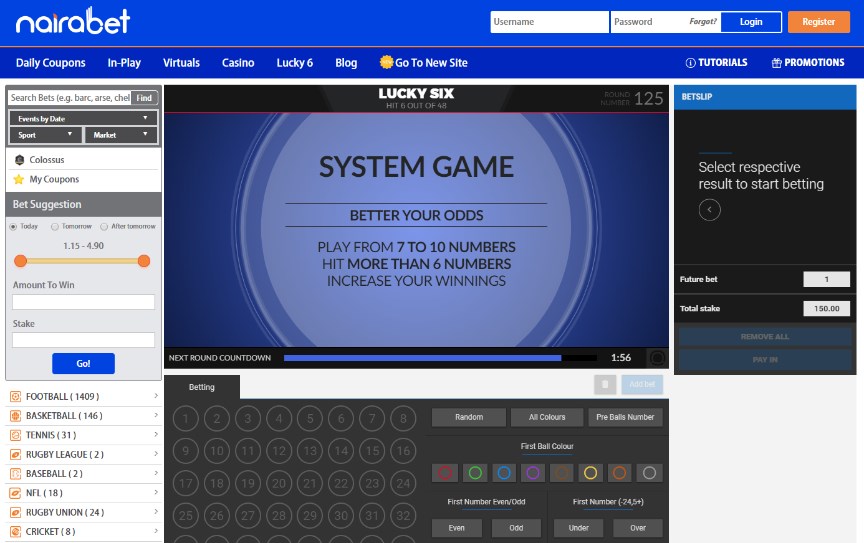Click the trash icon above betting grid

point(605,384)
